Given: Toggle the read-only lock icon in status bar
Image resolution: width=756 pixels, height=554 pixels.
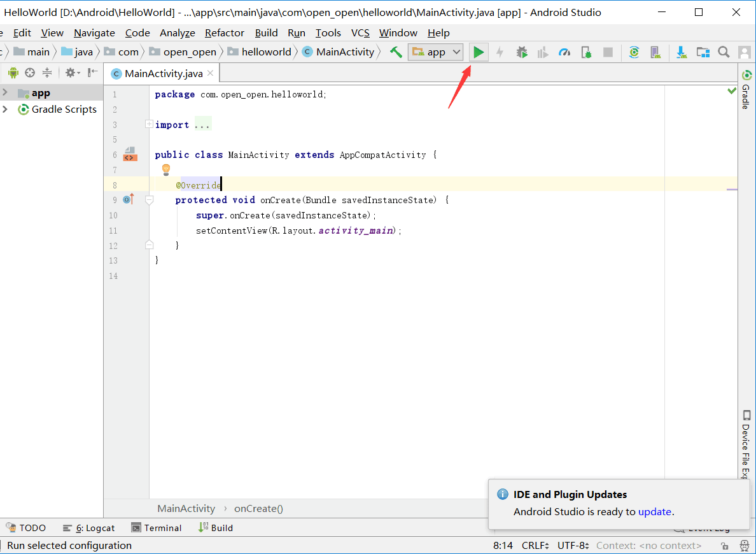Looking at the screenshot, I should (x=725, y=546).
